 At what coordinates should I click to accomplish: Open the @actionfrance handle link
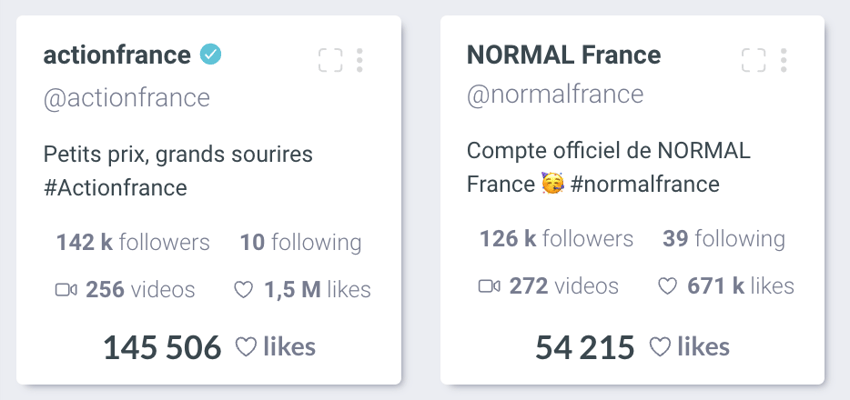[x=127, y=98]
